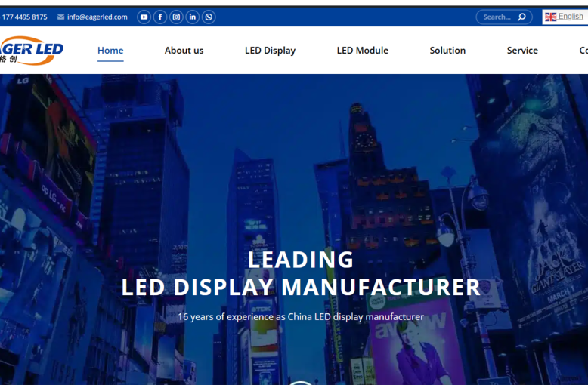This screenshot has width=588, height=391.
Task: Open the LED Module menu
Action: [x=362, y=50]
